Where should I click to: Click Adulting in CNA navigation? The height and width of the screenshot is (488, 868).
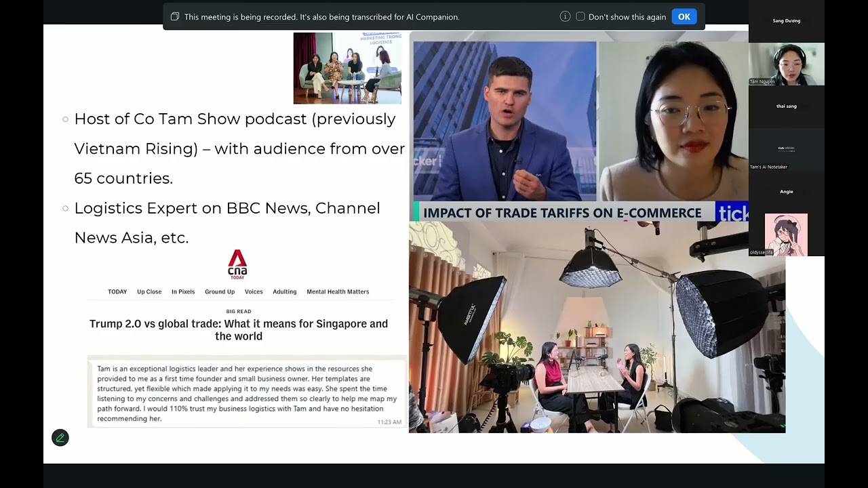click(285, 291)
